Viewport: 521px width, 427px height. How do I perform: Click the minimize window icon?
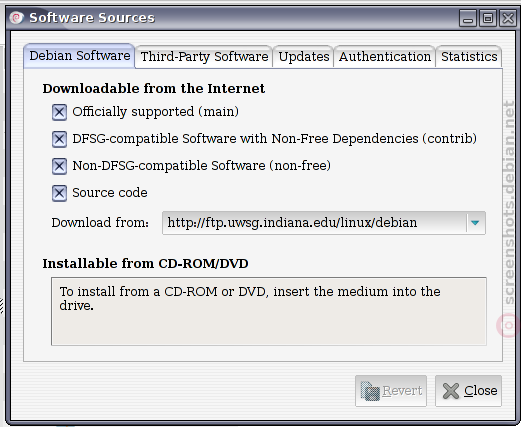468,18
